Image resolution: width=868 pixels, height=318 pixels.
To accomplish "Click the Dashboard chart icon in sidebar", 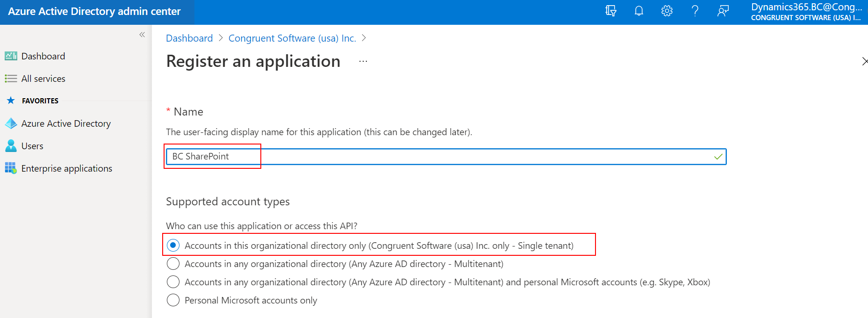I will point(11,56).
